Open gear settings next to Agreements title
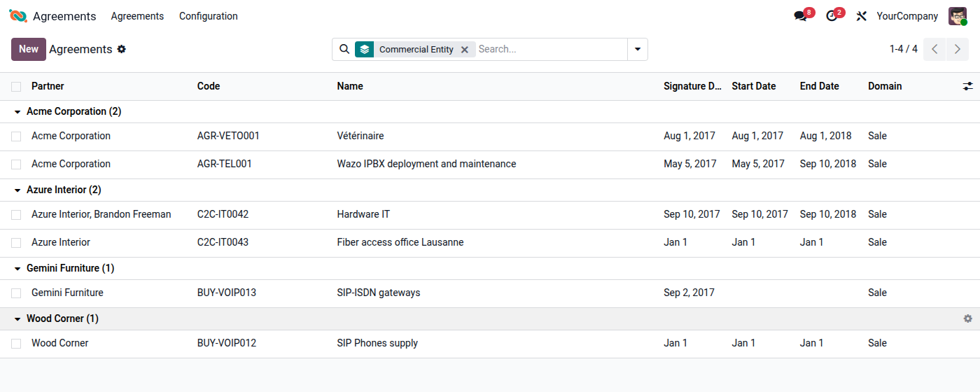Screen dimensions: 980x392 point(122,49)
